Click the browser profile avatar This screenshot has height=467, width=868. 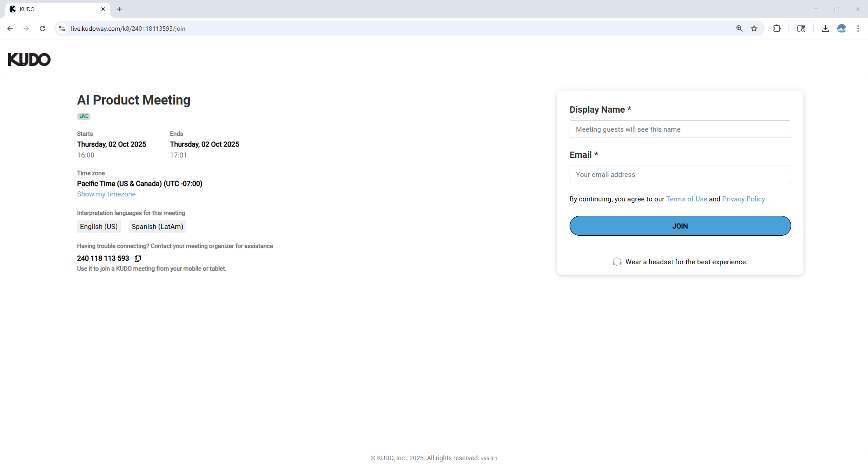[842, 29]
